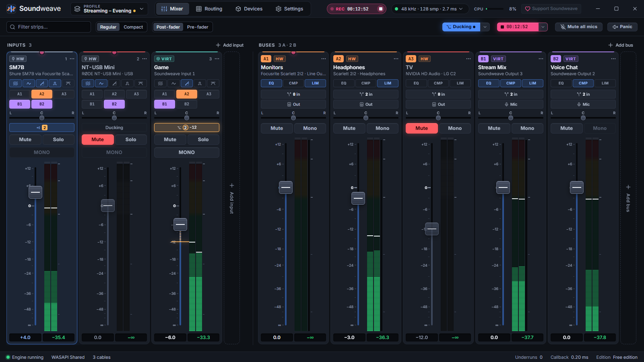Click the Monitors bus volume fader handle
Viewport: 644px width, 362px height.
(286, 187)
